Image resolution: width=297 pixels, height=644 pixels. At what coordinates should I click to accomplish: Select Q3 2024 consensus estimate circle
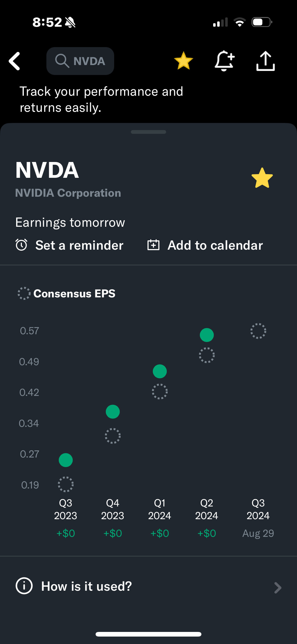tap(258, 331)
